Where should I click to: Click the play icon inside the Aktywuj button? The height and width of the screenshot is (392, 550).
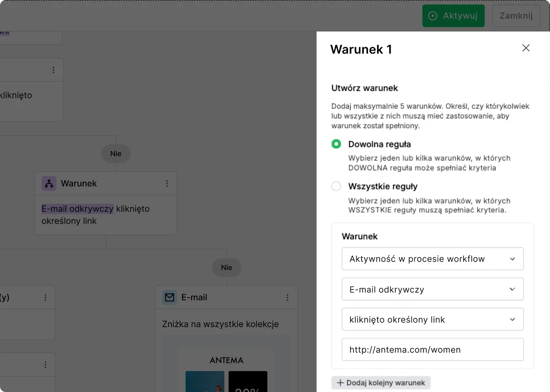[x=434, y=16]
